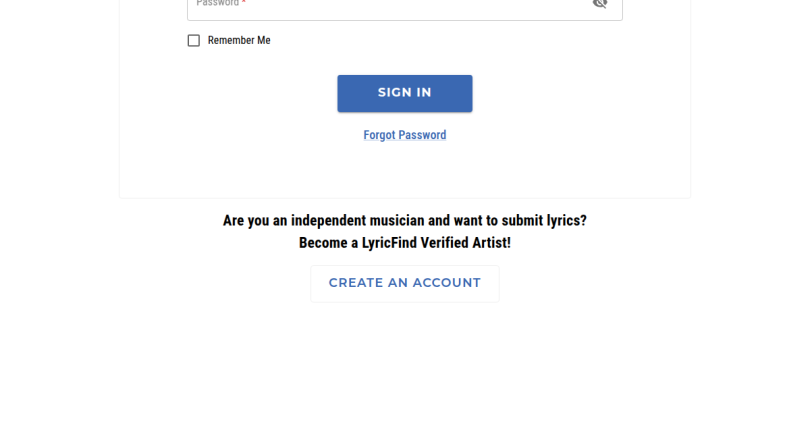Submit the login form with SIGN IN
The image size is (810, 424).
(405, 93)
